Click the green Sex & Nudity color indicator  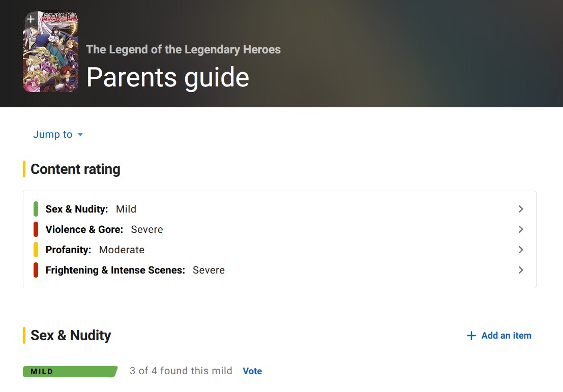tap(36, 209)
